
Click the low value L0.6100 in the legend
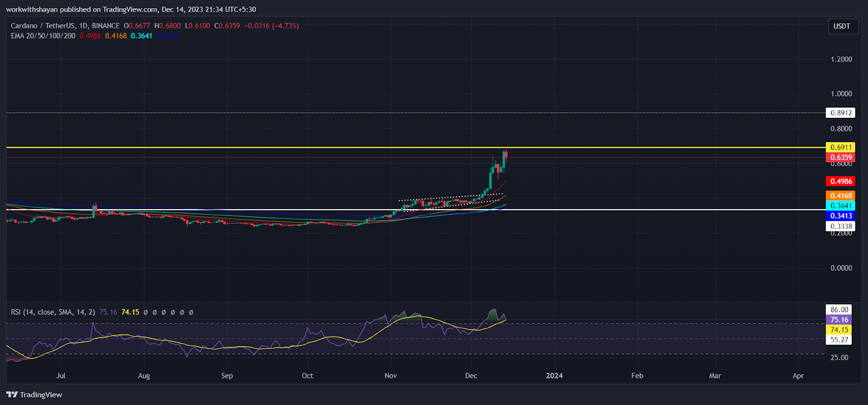point(197,26)
